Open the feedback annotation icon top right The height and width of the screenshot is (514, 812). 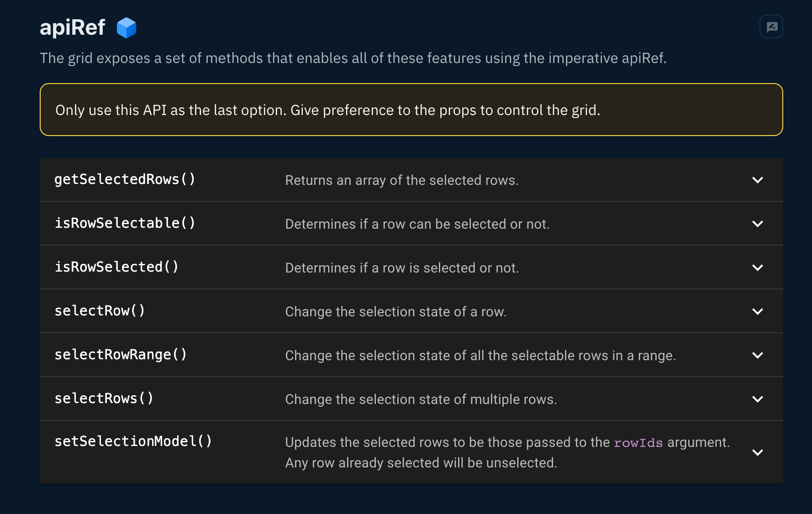tap(771, 26)
